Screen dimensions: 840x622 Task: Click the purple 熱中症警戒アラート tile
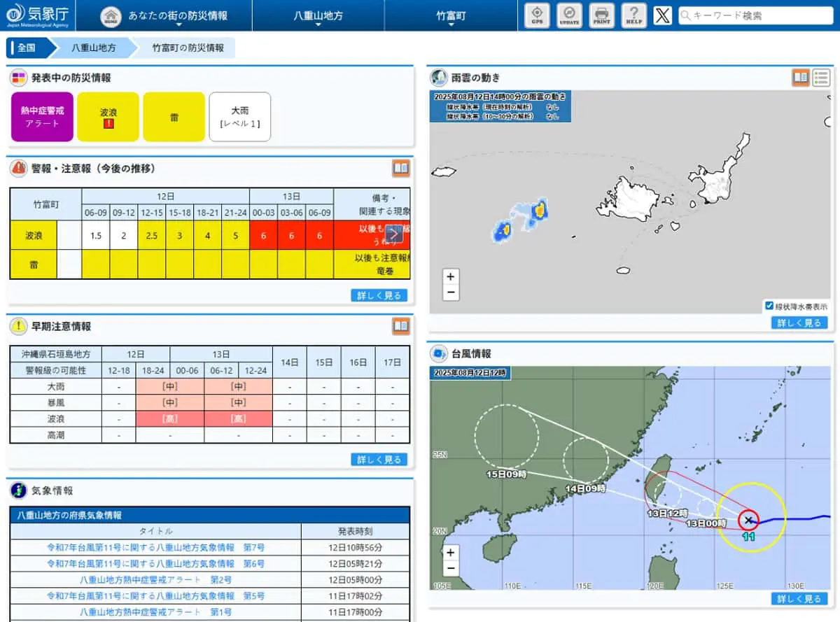[x=43, y=117]
